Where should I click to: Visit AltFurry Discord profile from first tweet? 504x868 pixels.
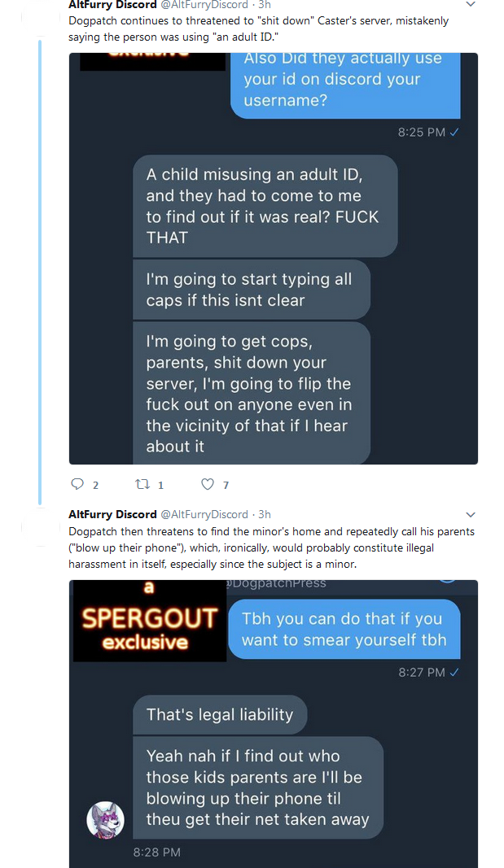pyautogui.click(x=112, y=4)
